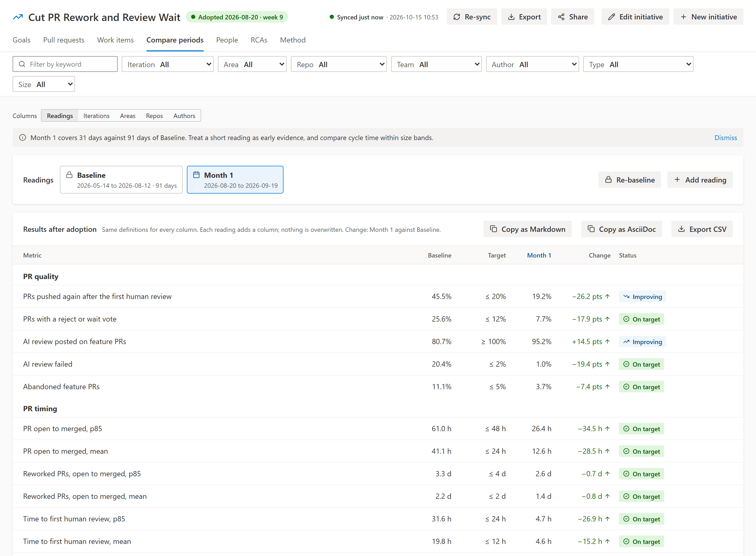
Task: Click the Edit initiative pencil icon
Action: pyautogui.click(x=611, y=17)
